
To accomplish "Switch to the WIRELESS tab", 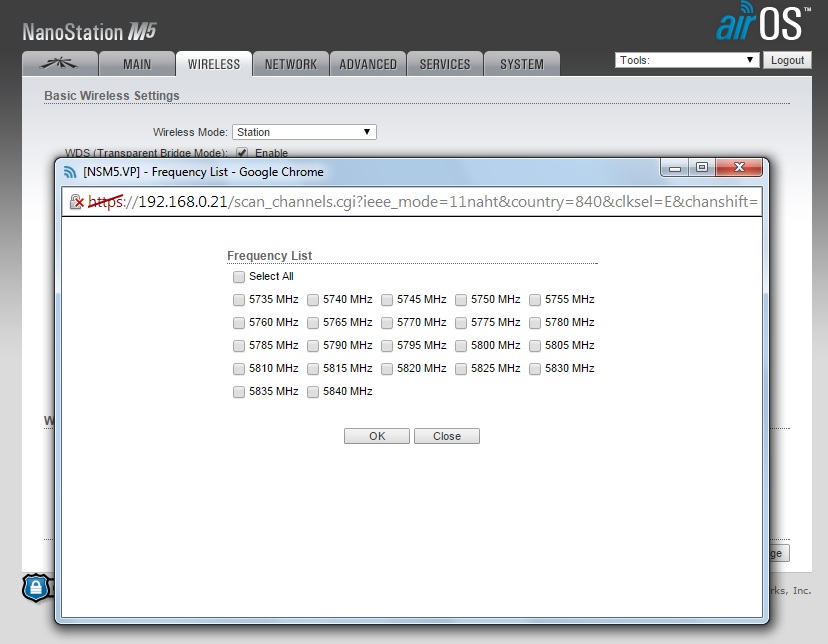I will (x=214, y=64).
